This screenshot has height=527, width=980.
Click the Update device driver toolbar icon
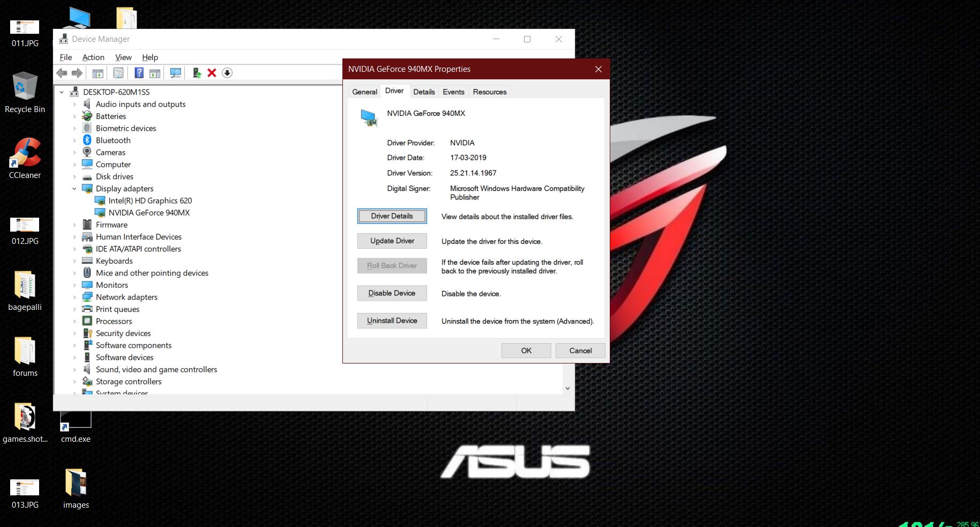tap(197, 73)
